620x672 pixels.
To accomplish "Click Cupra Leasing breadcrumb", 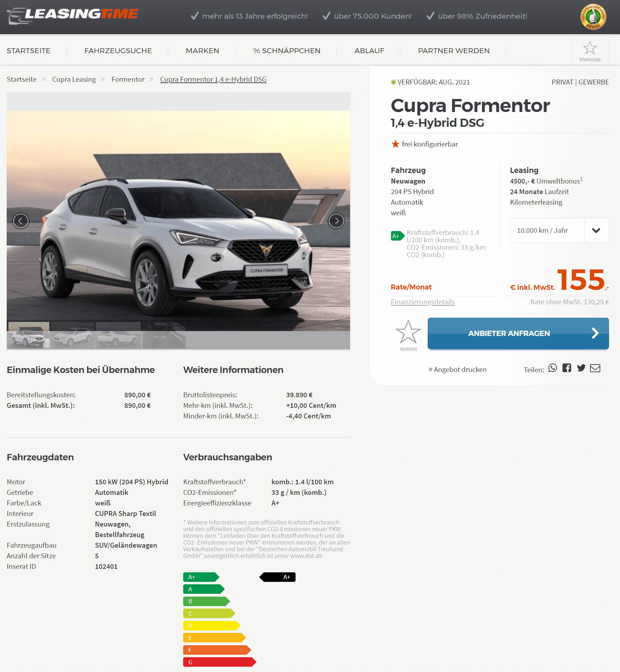I will coord(74,79).
